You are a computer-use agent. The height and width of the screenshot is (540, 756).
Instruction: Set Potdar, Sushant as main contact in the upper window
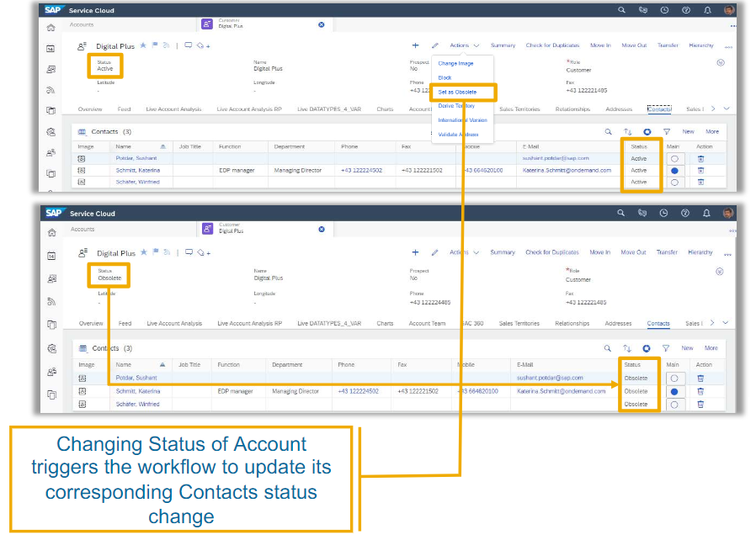tap(674, 158)
